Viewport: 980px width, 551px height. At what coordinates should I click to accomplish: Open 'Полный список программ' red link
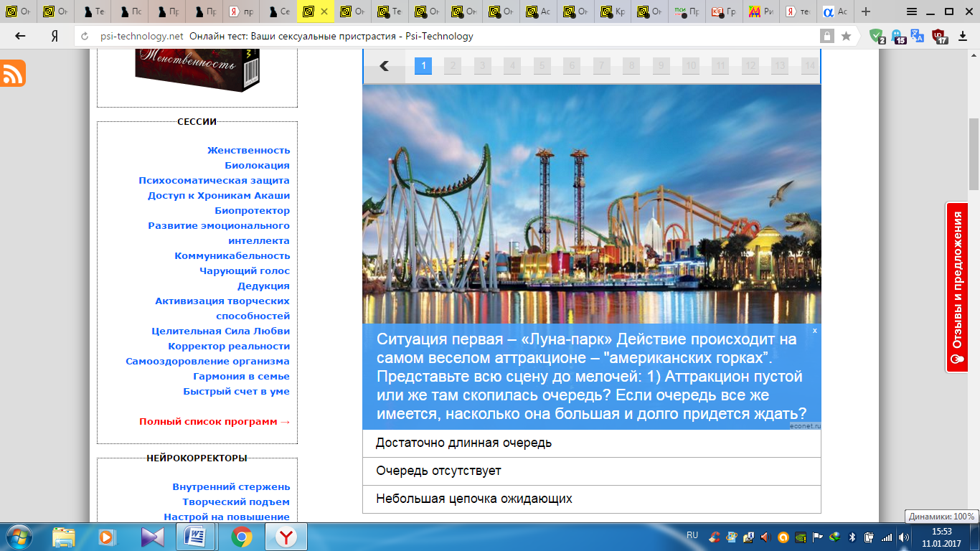click(215, 421)
